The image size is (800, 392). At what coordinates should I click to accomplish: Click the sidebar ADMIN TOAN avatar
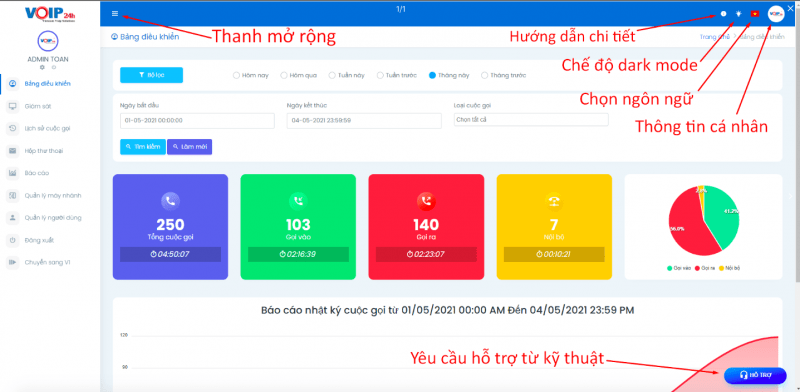coord(48,41)
